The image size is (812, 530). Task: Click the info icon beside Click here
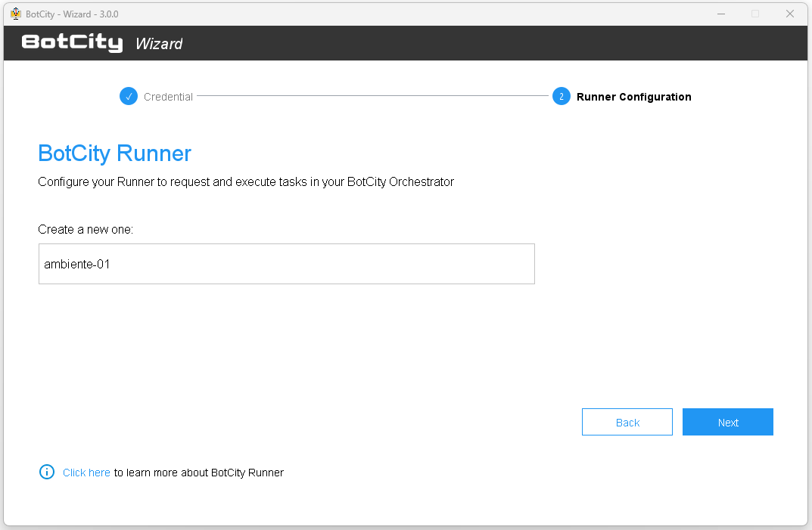coord(47,473)
